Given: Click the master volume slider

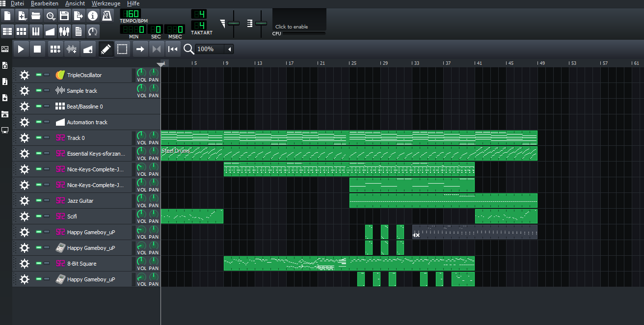Looking at the screenshot, I should coord(234,23).
